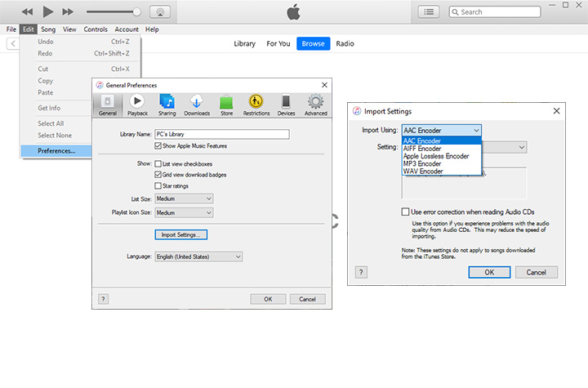Enable Star ratings checkbox

[158, 186]
